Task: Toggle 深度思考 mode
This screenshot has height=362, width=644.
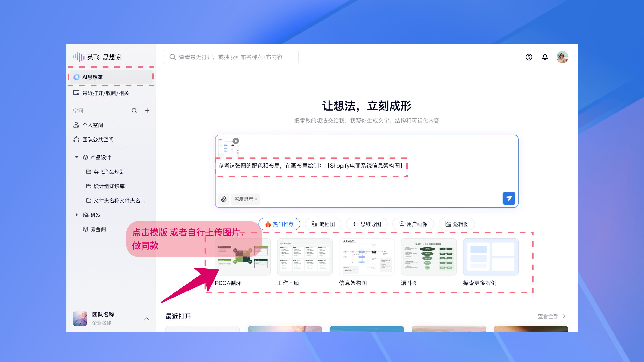Action: [x=245, y=199]
